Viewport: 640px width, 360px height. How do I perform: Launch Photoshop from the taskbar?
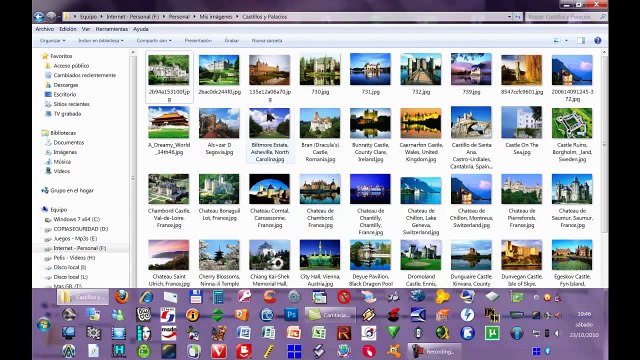(291, 315)
